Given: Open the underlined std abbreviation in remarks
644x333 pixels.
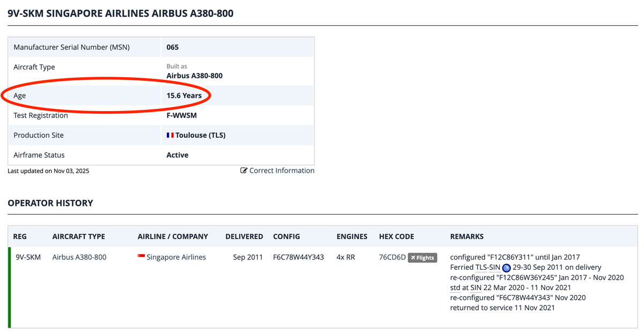Looking at the screenshot, I should coord(453,287).
